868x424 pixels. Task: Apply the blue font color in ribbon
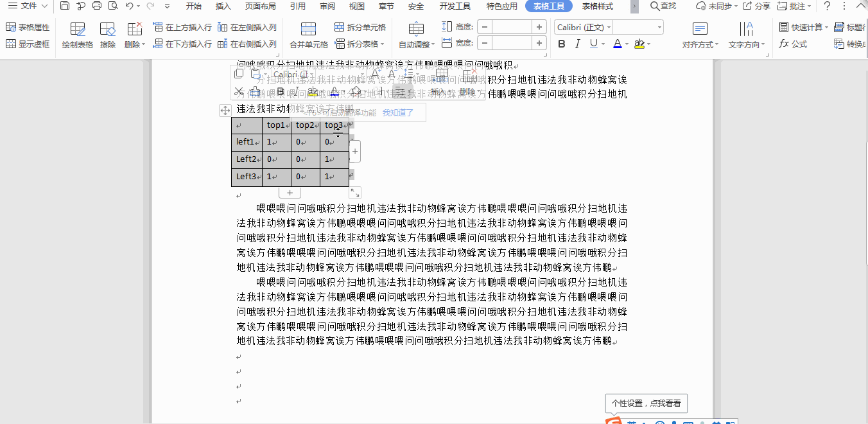coord(617,44)
